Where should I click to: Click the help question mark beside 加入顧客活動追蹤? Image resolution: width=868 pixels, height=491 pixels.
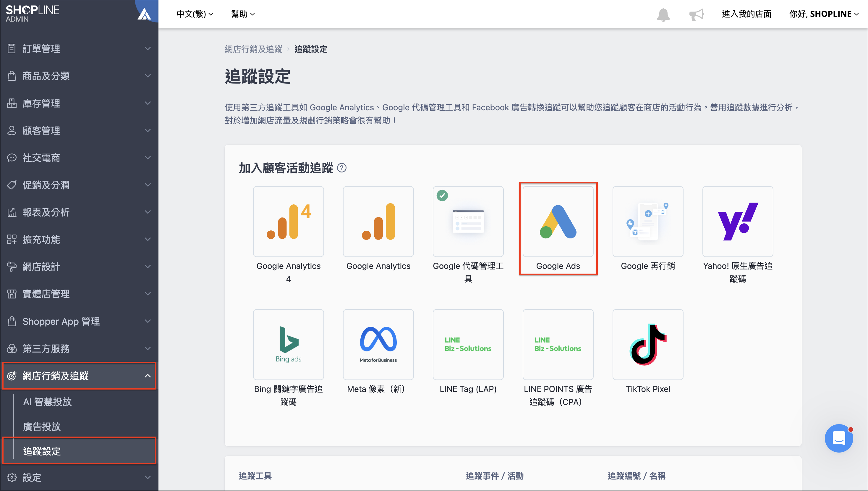click(x=342, y=168)
